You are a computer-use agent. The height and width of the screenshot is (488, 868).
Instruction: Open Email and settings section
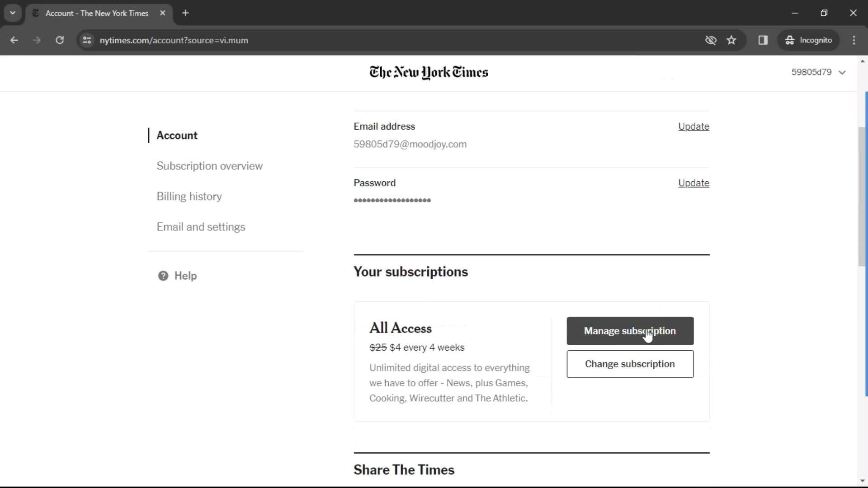click(200, 226)
